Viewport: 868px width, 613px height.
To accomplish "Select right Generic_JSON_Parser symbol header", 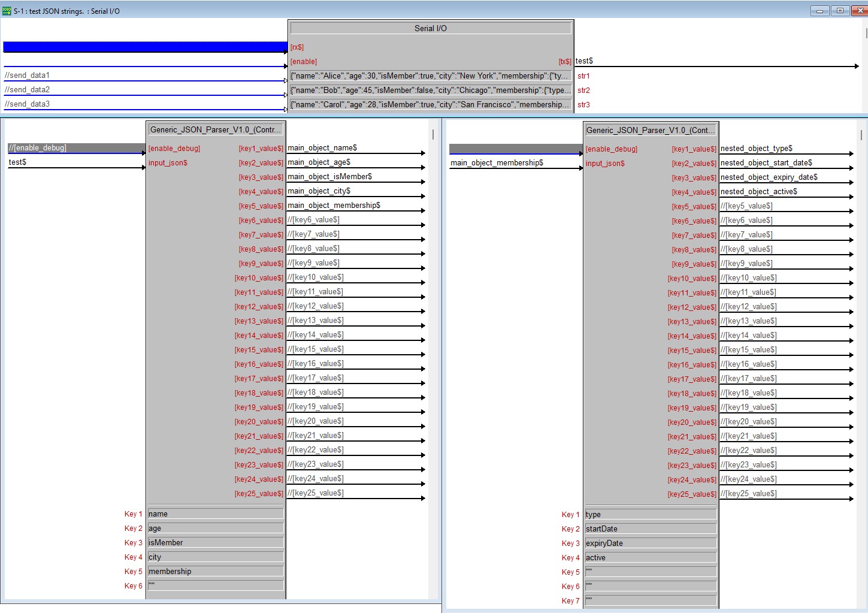I will click(651, 130).
